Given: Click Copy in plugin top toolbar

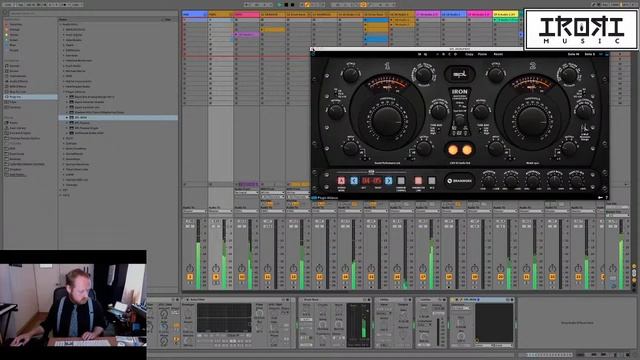Looking at the screenshot, I should pyautogui.click(x=469, y=54).
